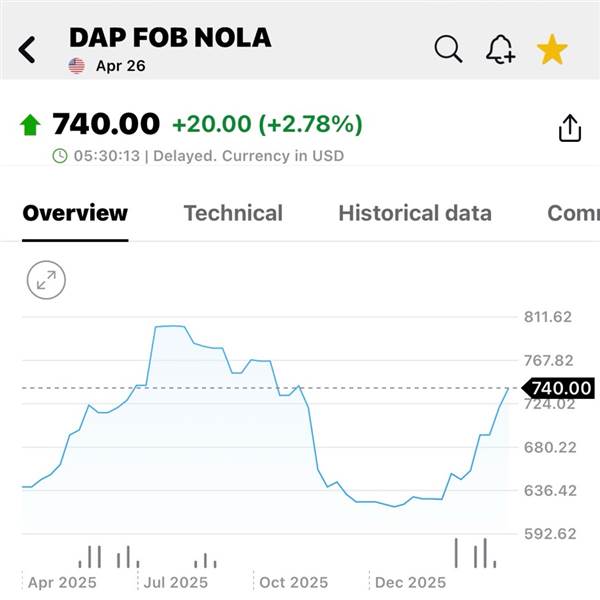Tap the 740.00 price value
This screenshot has height=600, width=600.
pyautogui.click(x=106, y=124)
